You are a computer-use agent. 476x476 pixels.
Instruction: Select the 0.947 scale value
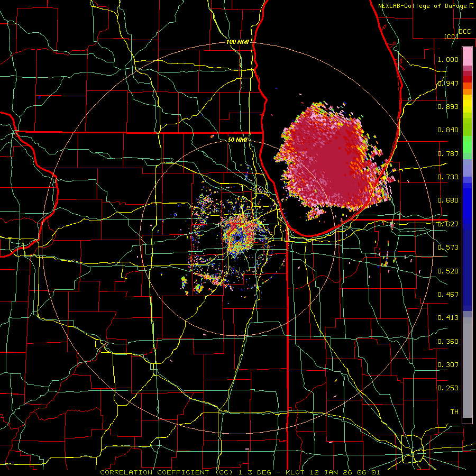[448, 83]
